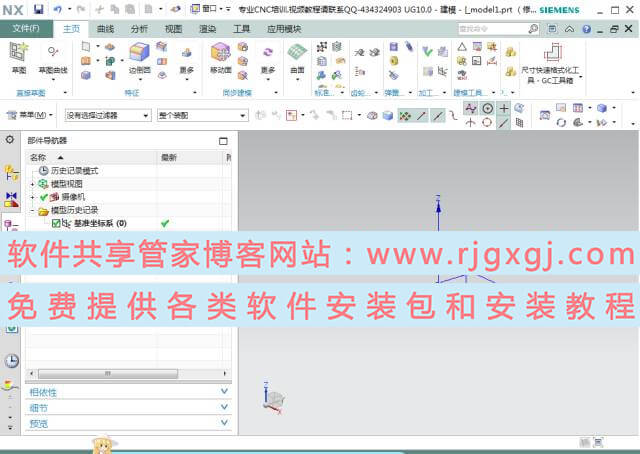Switch to the 曲线 ribbon tab
Screen dimensions: 640x454
click(x=105, y=29)
